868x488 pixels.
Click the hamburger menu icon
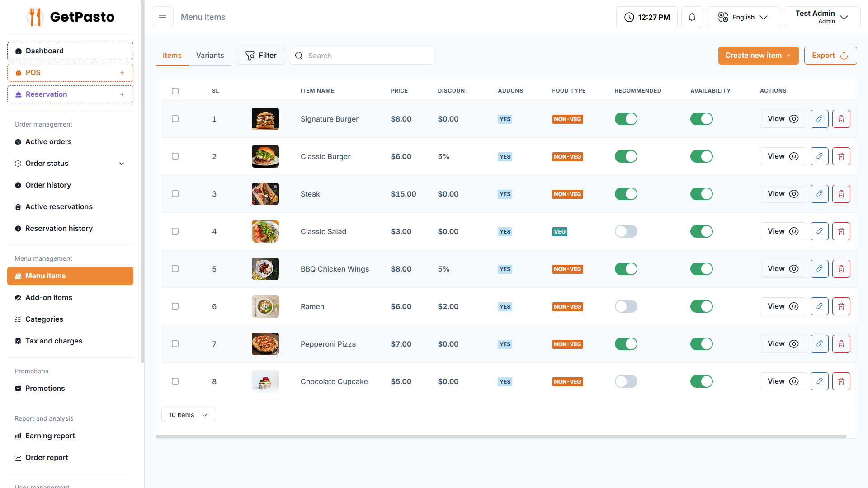coord(163,17)
